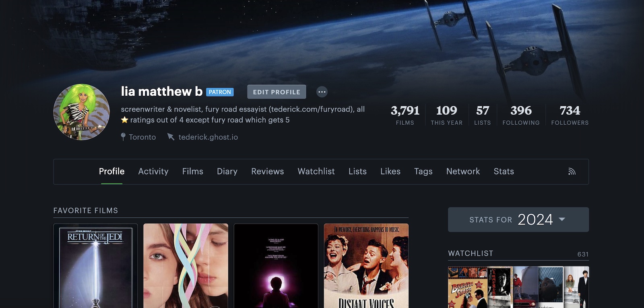Click the Jem doll profile avatar

click(x=81, y=112)
